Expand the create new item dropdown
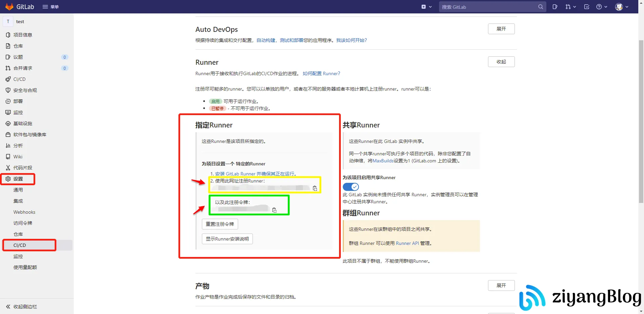 point(427,7)
